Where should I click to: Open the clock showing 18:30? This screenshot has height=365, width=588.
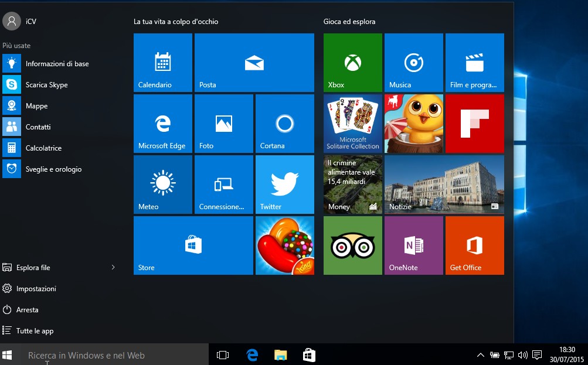point(567,354)
